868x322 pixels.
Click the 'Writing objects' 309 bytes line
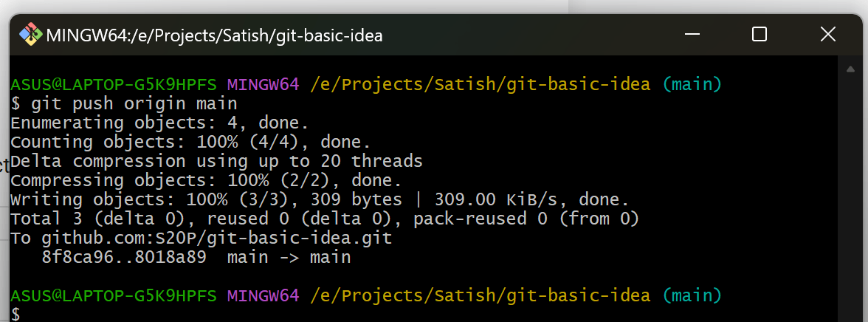[320, 199]
